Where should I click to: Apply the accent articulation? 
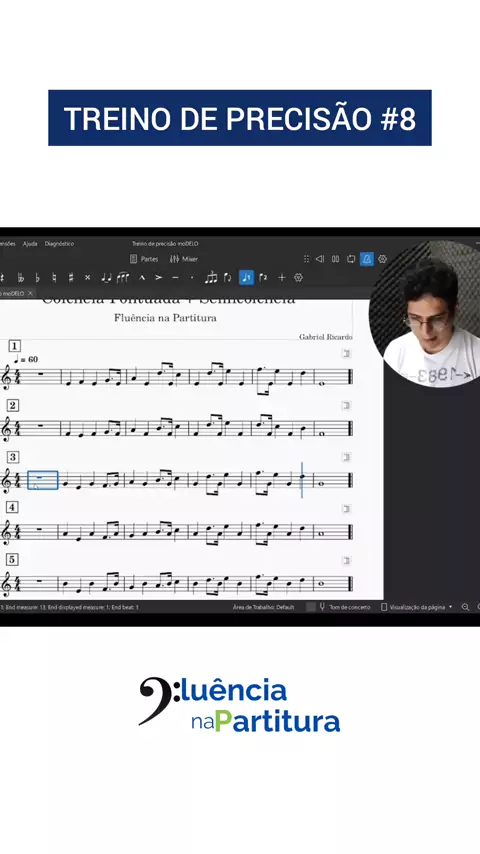click(159, 278)
